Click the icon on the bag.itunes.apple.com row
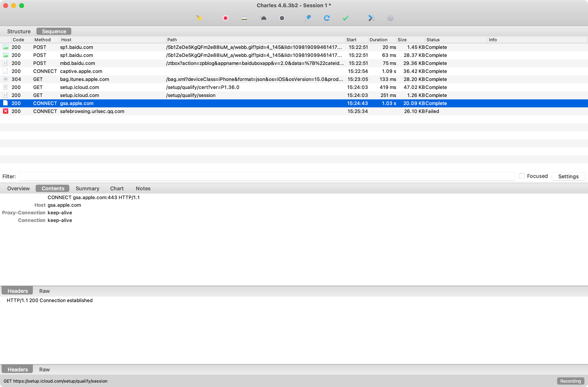588x387 pixels. [x=5, y=79]
